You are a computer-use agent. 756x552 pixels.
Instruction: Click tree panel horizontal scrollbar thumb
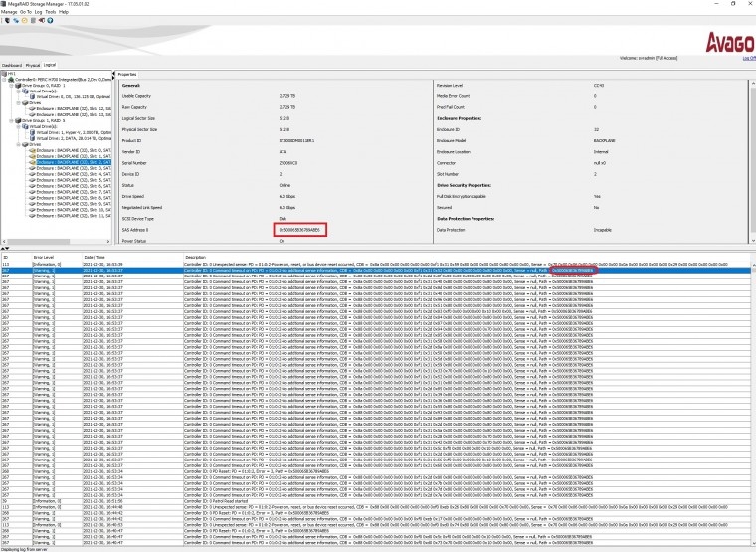(x=39, y=241)
